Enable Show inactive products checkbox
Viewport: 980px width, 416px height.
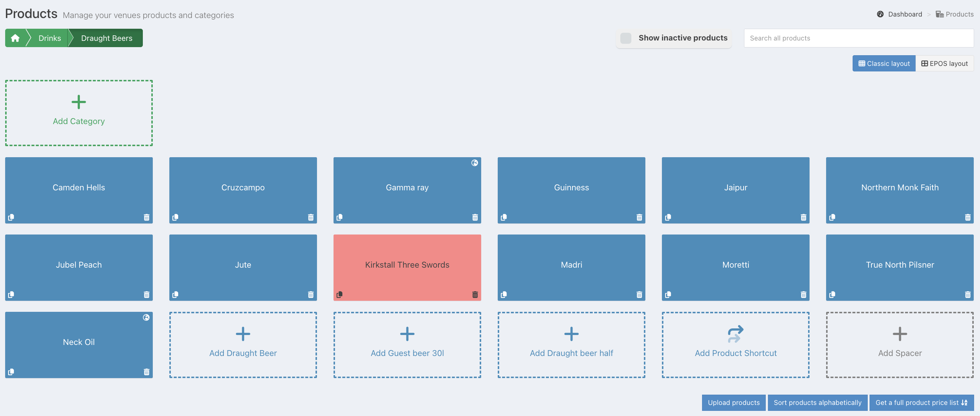pos(626,38)
